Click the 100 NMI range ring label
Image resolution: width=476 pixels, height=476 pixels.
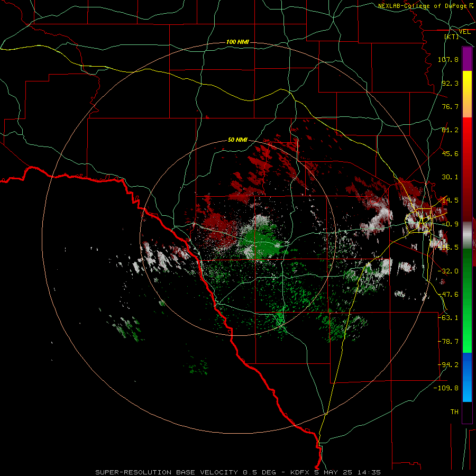pyautogui.click(x=237, y=42)
